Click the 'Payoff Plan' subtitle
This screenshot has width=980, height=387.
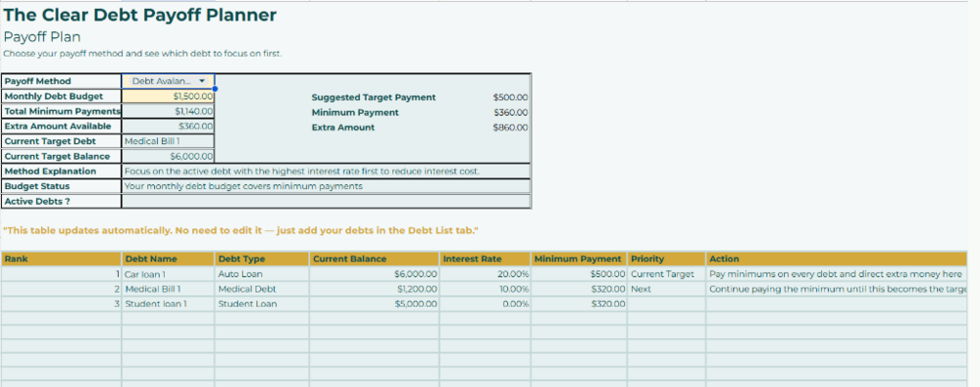pyautogui.click(x=42, y=36)
